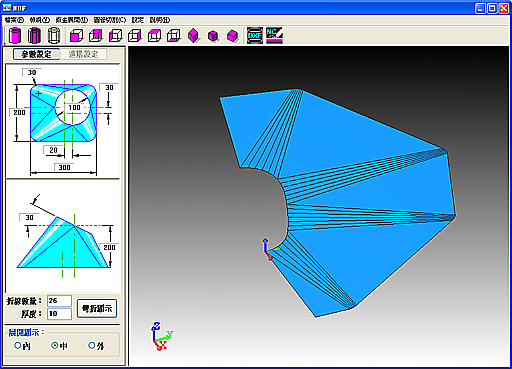Select the solid shaded cylinder view icon
The image size is (512, 369).
(14, 35)
